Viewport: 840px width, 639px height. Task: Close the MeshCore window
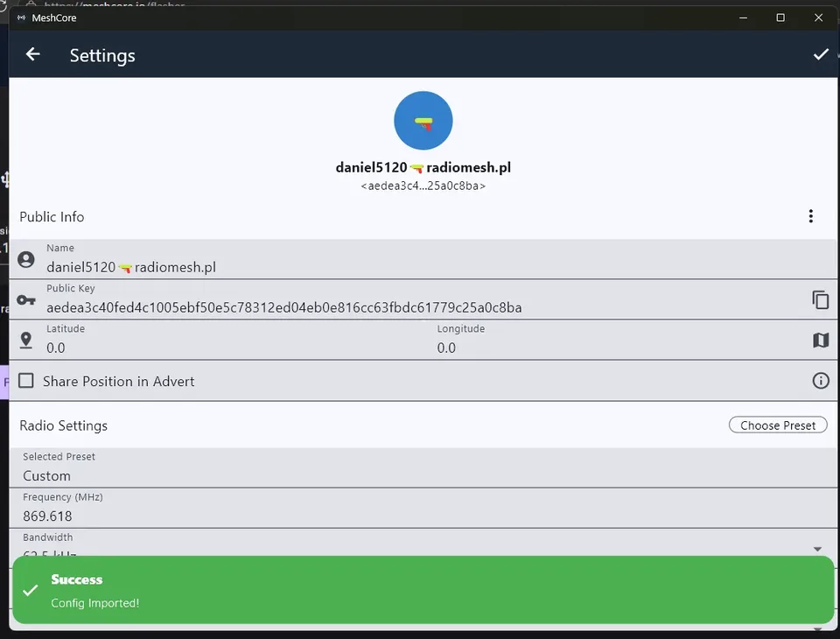click(x=818, y=18)
